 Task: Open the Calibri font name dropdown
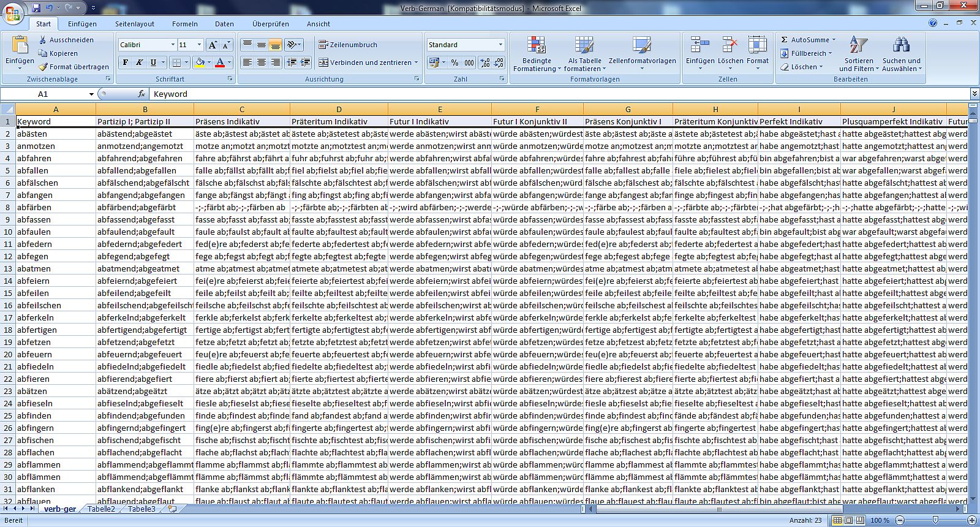pos(173,45)
